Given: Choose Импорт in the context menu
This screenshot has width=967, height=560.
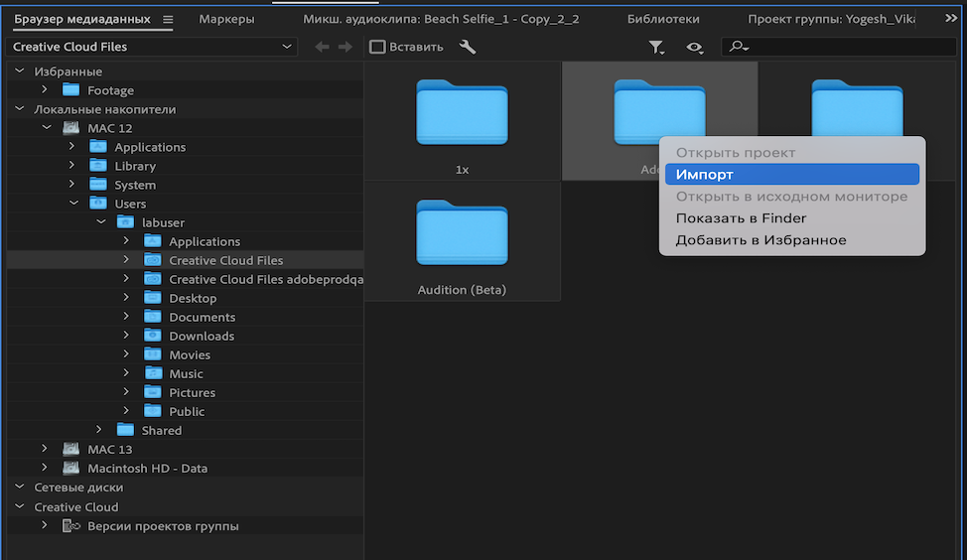Looking at the screenshot, I should pyautogui.click(x=792, y=174).
